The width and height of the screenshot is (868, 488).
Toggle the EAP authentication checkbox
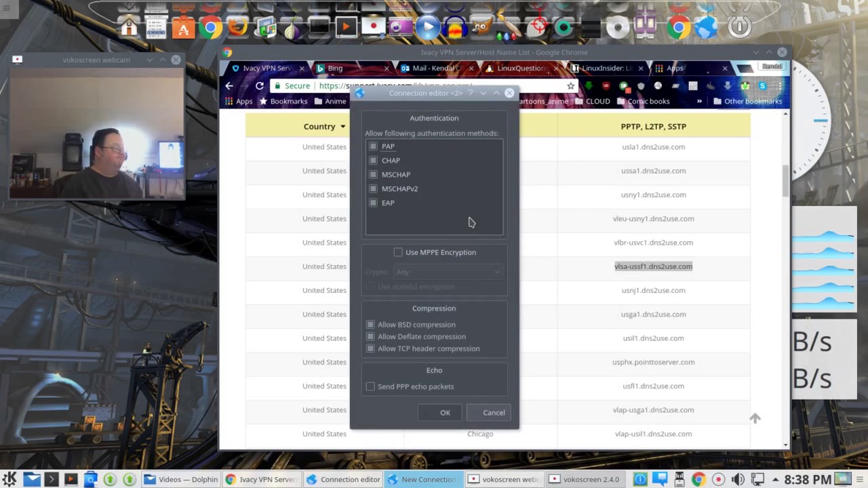373,203
